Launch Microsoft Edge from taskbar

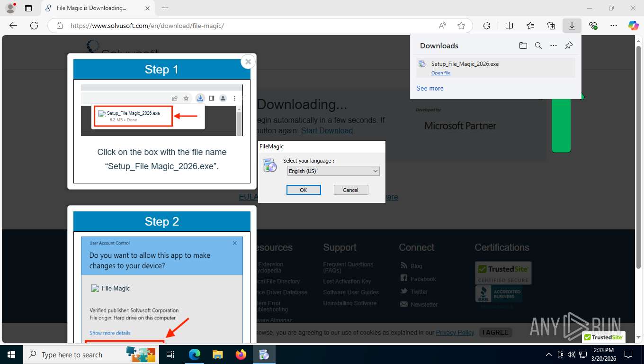[194, 355]
